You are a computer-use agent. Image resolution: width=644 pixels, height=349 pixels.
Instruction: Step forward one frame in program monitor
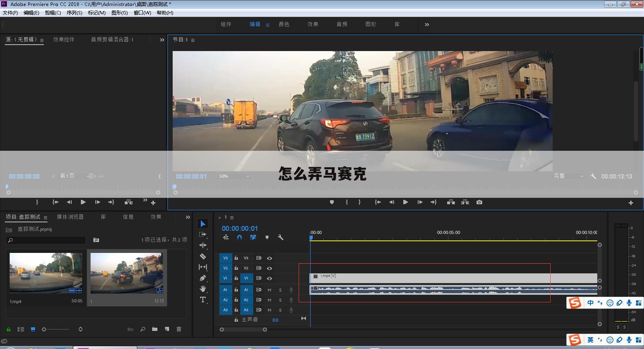point(420,202)
